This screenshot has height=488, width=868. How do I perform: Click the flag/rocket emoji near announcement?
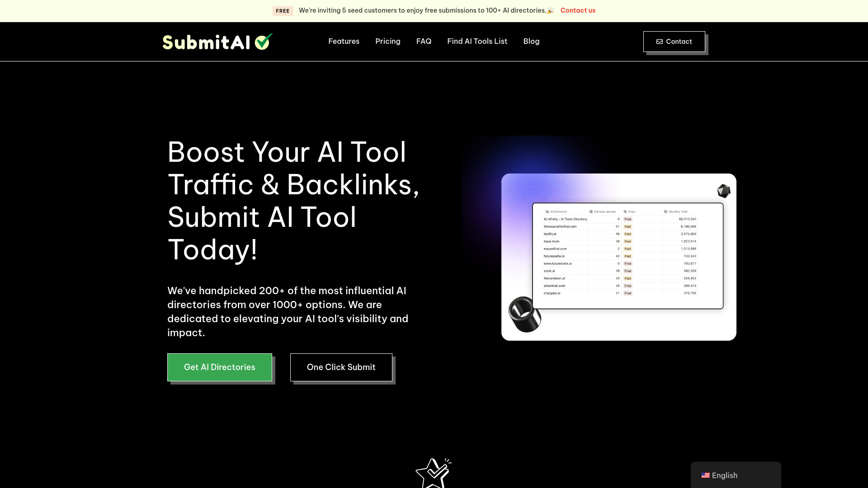(x=550, y=10)
